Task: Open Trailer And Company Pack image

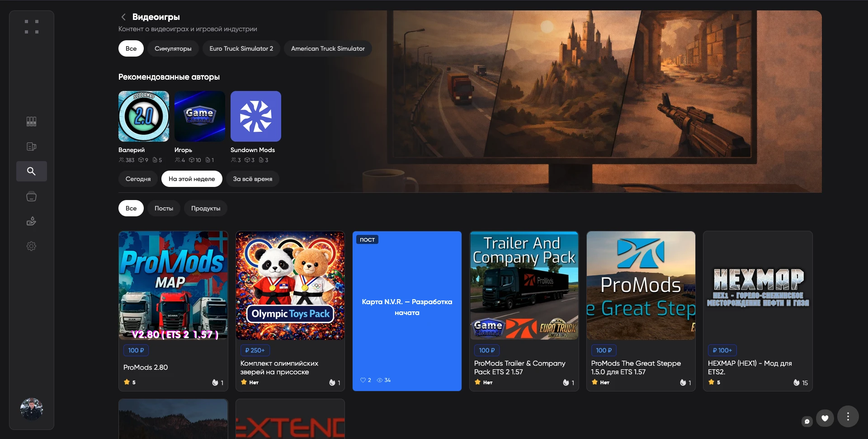Action: pyautogui.click(x=524, y=286)
